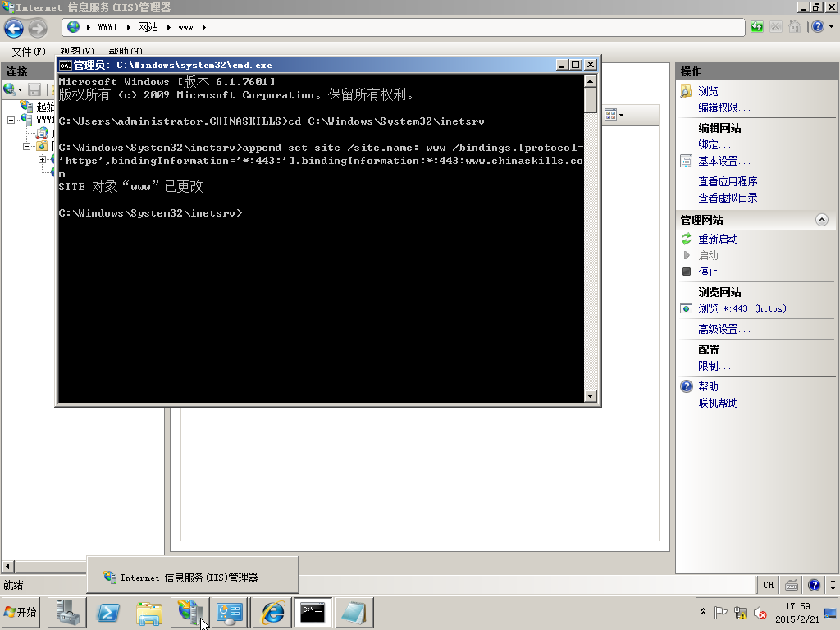Expand arrow after www in the breadcrumb
Viewport: 840px width, 630px height.
pos(204,27)
